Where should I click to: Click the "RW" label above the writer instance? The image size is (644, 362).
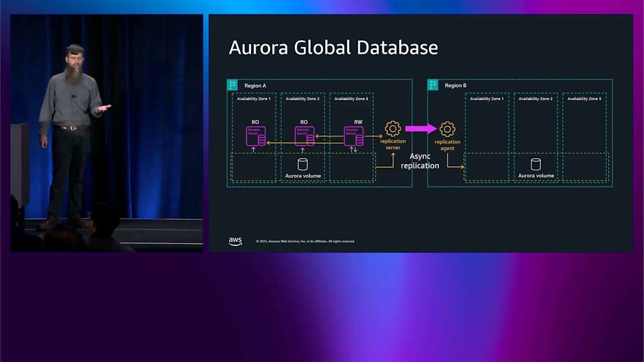pyautogui.click(x=358, y=122)
